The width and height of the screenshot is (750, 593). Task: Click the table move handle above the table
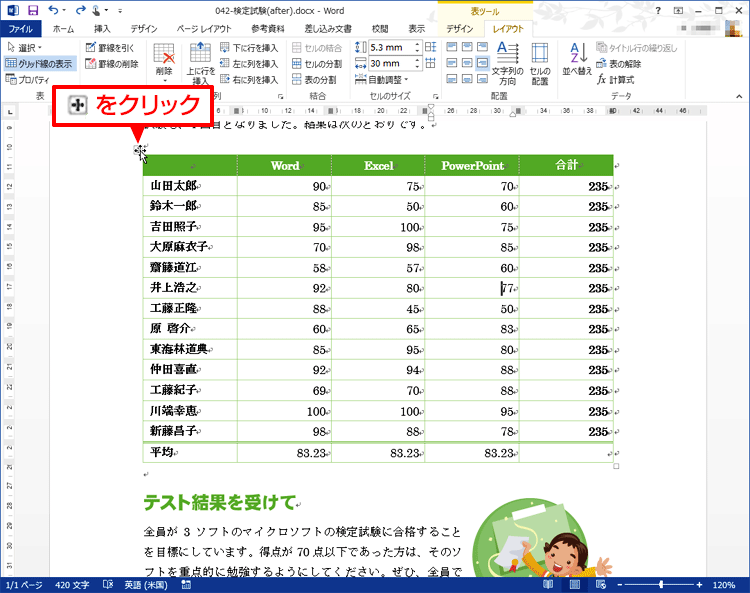click(139, 151)
